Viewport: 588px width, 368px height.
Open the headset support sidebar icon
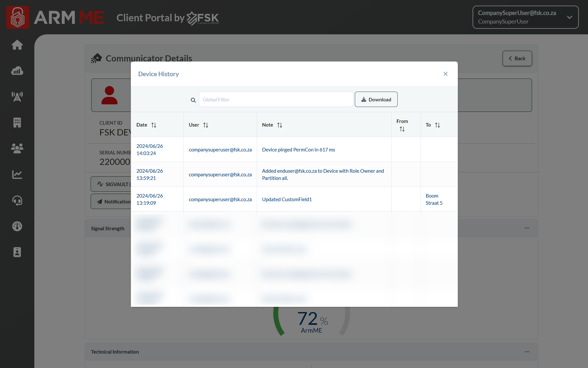(17, 200)
